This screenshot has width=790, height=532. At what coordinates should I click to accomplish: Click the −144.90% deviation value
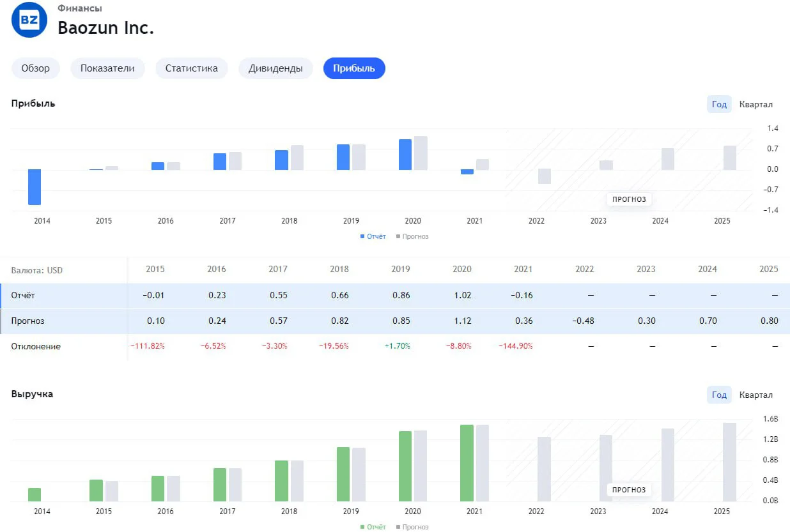[x=515, y=346]
